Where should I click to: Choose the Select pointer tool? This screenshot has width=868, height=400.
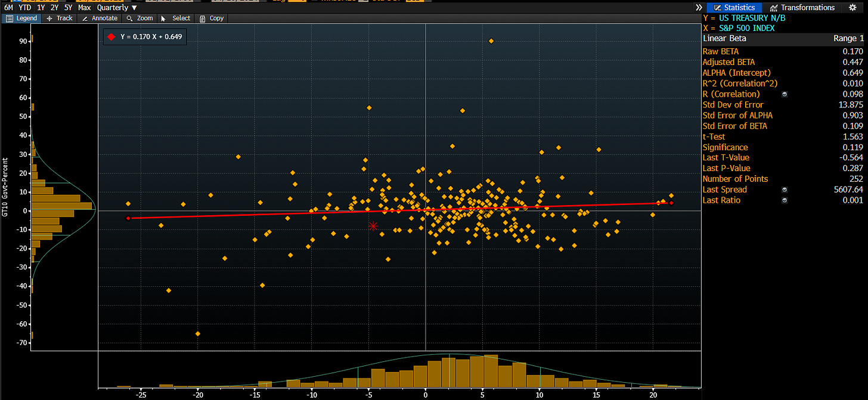coord(176,18)
